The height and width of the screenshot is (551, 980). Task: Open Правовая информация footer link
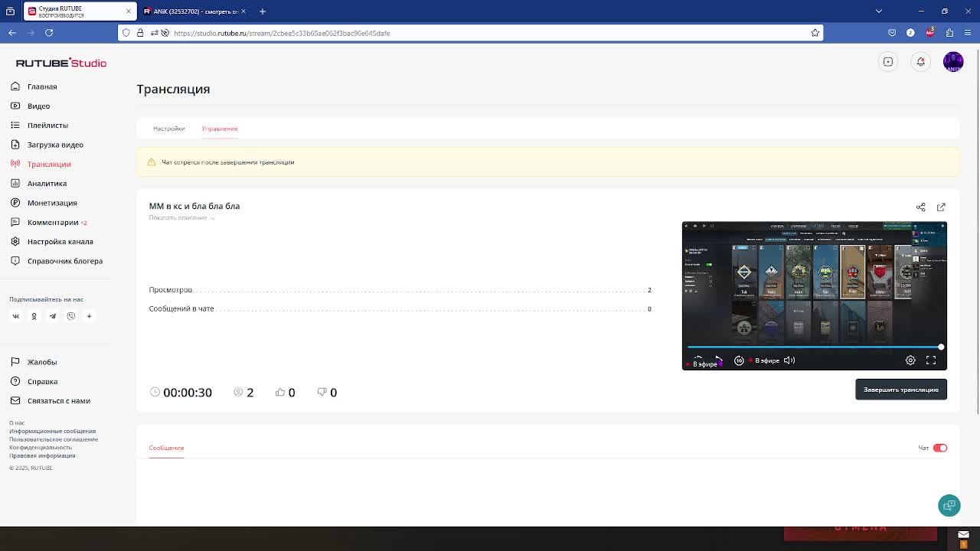click(42, 455)
